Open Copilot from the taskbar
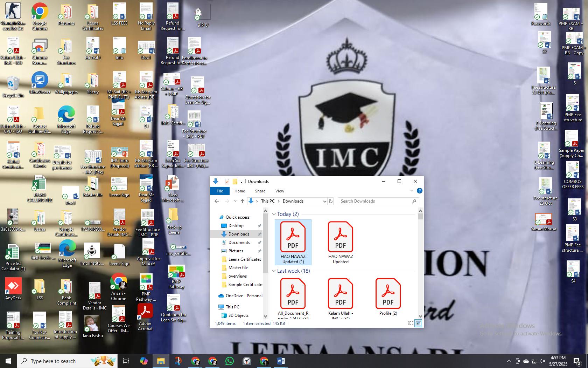Image resolution: width=588 pixels, height=368 pixels. (x=143, y=361)
